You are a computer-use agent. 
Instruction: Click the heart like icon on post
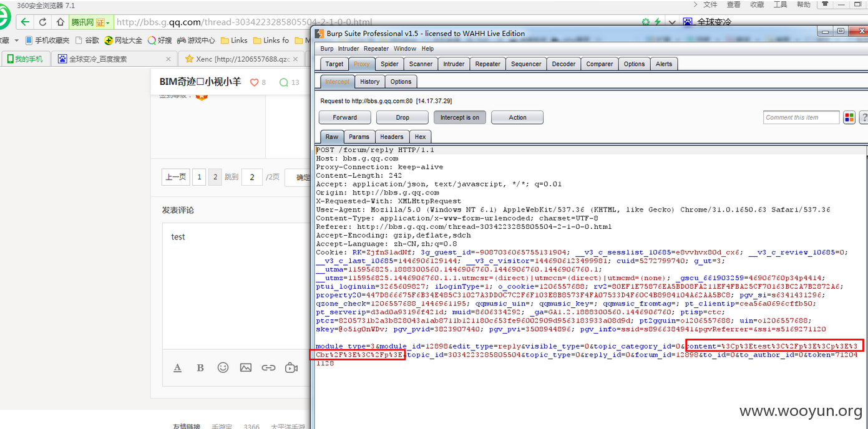[x=254, y=82]
